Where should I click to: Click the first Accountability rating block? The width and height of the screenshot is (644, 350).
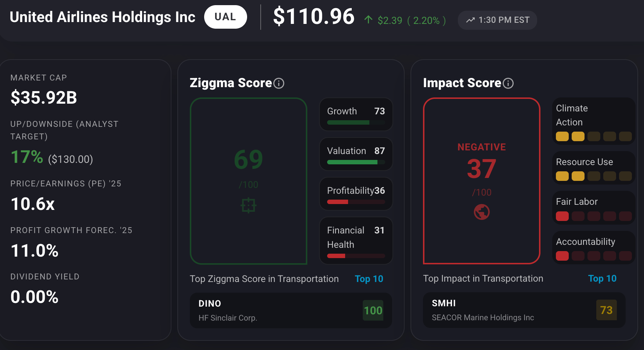click(x=562, y=256)
